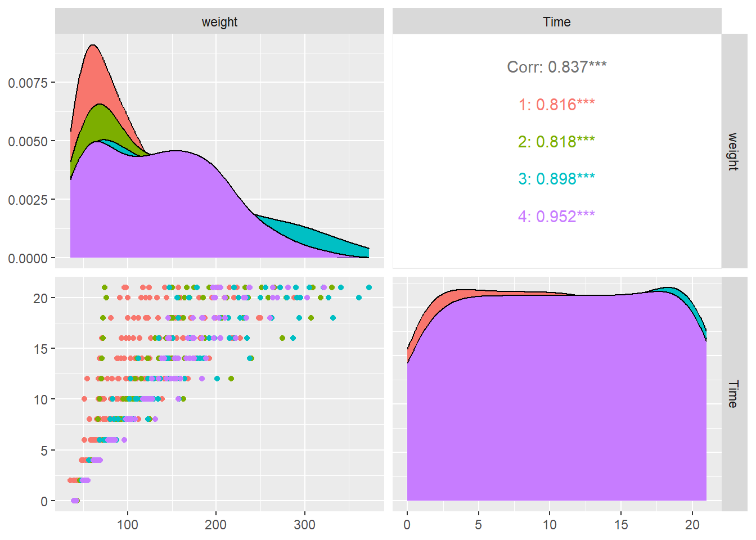Click the 0.0025 y-axis tick label
Screen dimensions: 756x540
click(28, 200)
